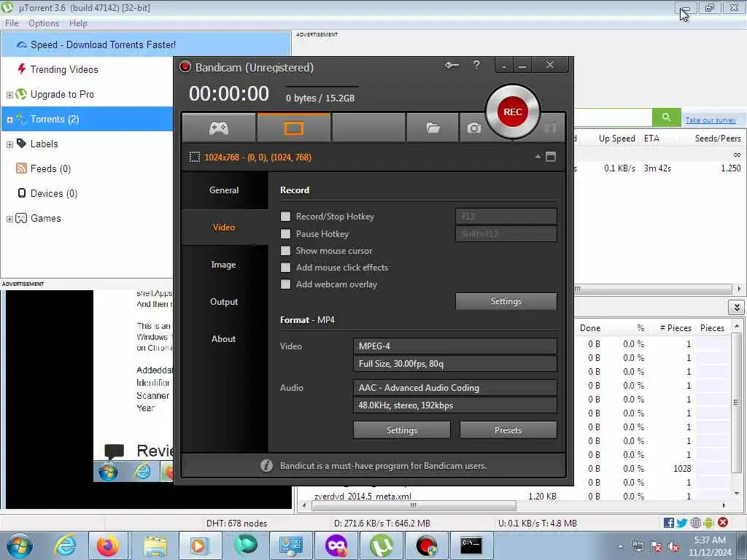
Task: Follow Take our survey link
Action: coord(711,120)
